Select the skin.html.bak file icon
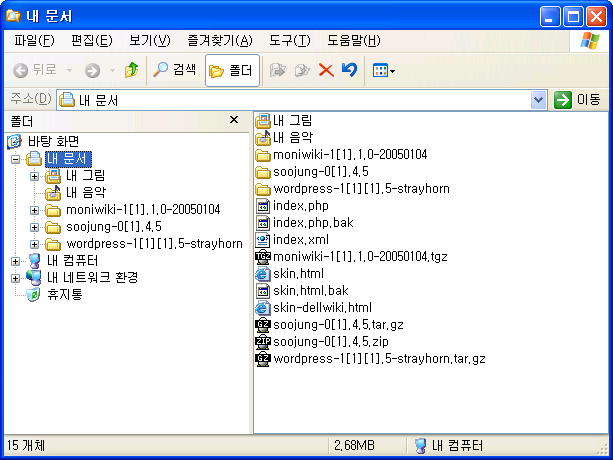 click(x=263, y=291)
